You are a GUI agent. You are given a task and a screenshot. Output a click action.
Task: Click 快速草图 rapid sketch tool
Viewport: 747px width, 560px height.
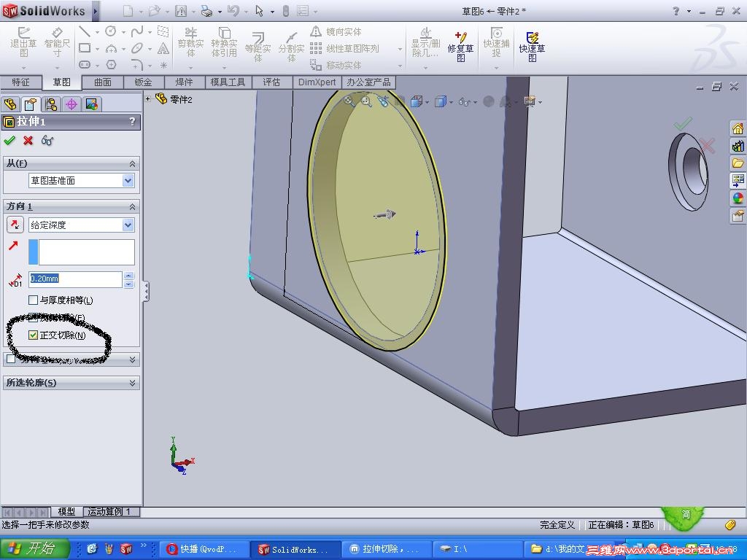[532, 47]
